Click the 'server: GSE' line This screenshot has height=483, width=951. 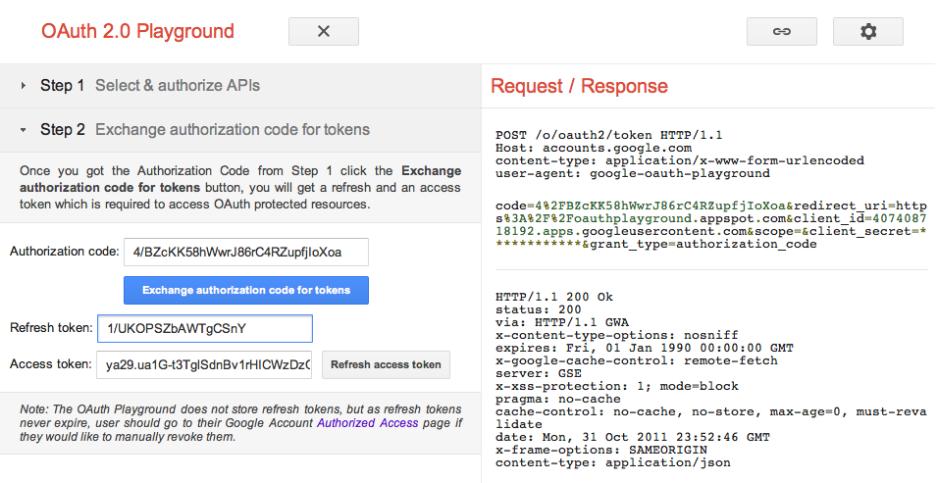tap(539, 373)
